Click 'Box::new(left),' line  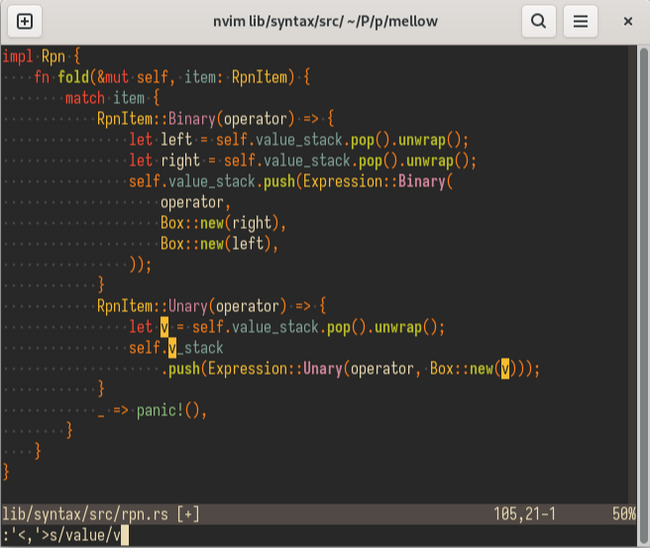(219, 244)
